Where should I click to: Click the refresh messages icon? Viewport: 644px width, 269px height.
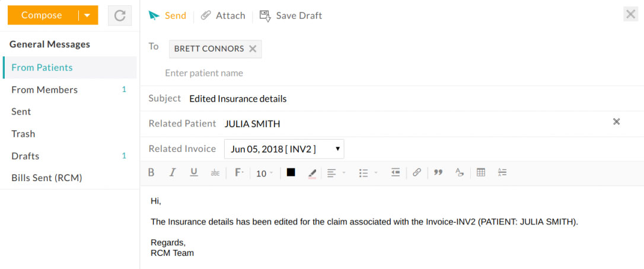coord(120,15)
